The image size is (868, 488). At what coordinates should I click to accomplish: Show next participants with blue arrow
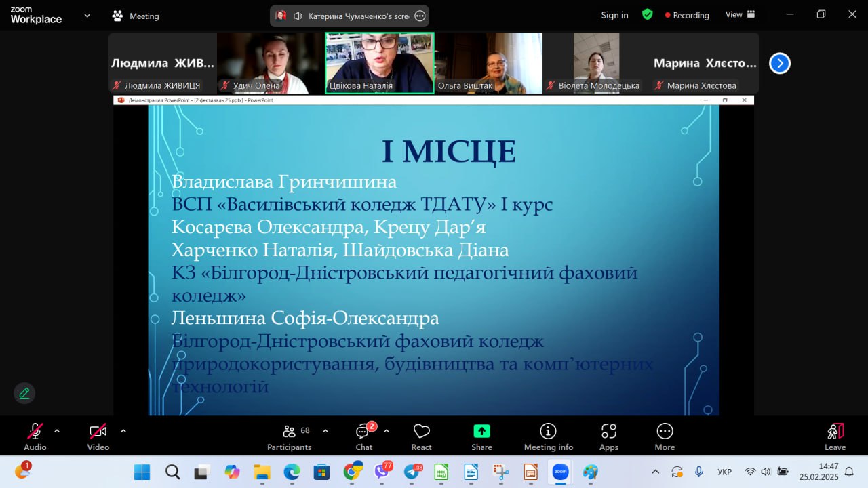pyautogui.click(x=780, y=63)
